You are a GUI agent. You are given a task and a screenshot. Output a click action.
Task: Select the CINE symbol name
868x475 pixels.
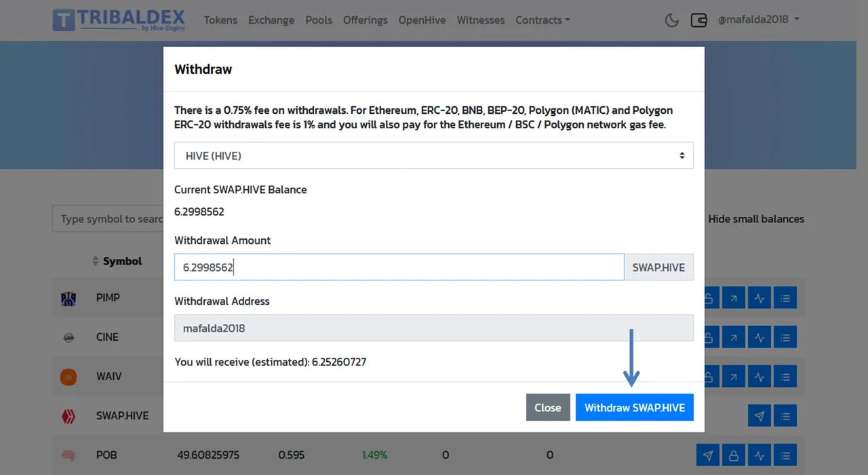(107, 337)
